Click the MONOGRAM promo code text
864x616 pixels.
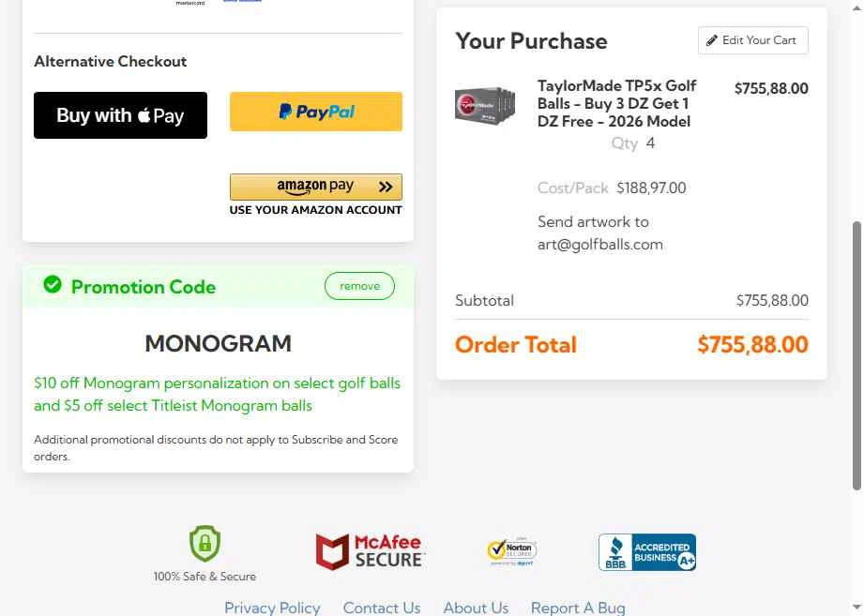pos(218,343)
